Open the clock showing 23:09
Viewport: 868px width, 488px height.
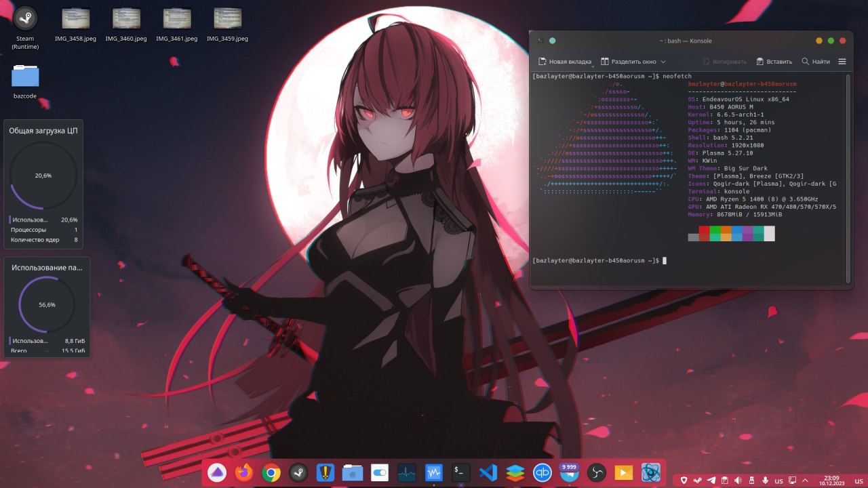pos(831,480)
